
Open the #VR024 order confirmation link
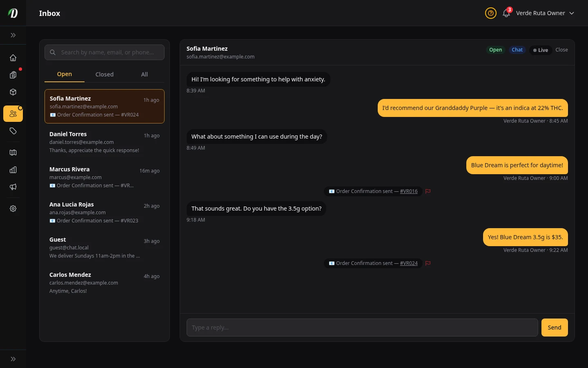(409, 263)
